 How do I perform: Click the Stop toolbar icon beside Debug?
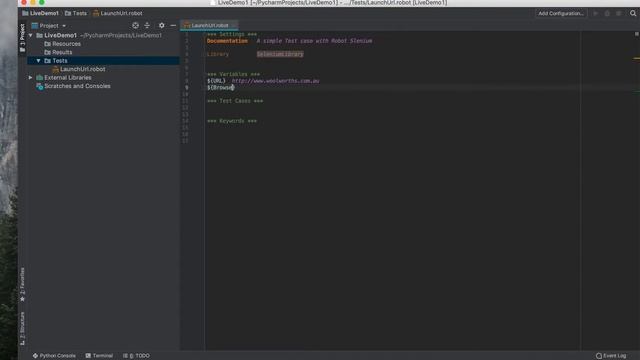[619, 13]
